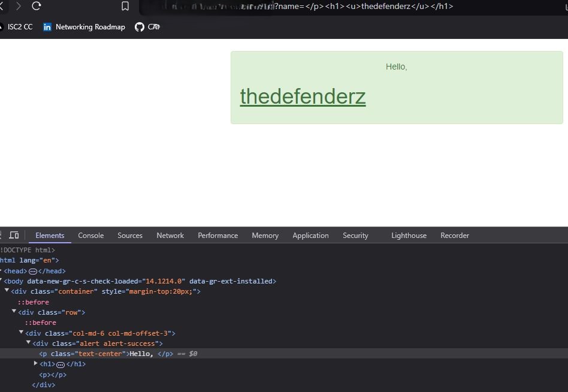Collapse the div class container node
The image size is (568, 392).
click(7, 291)
